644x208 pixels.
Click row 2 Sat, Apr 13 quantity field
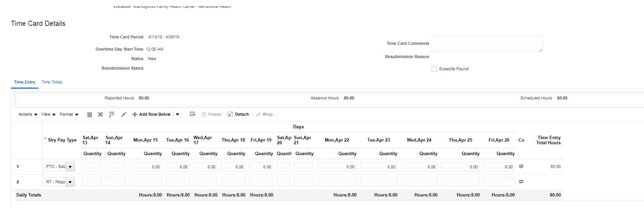click(92, 182)
